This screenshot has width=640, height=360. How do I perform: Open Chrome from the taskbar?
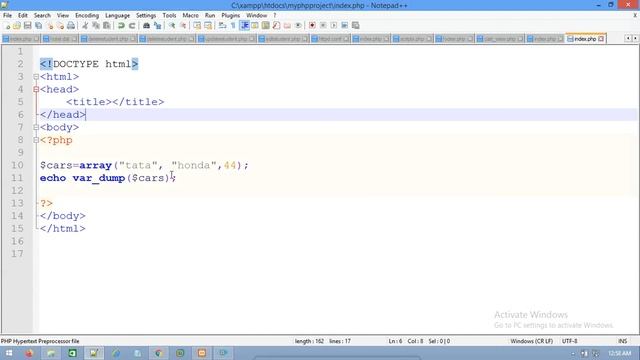click(159, 353)
